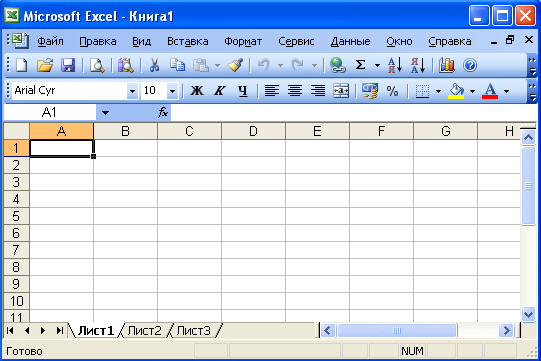Insert function fx button

click(163, 112)
